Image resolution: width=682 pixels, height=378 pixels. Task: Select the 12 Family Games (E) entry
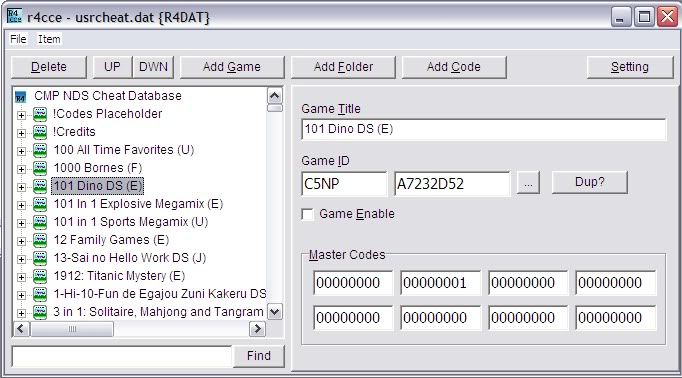pyautogui.click(x=111, y=240)
